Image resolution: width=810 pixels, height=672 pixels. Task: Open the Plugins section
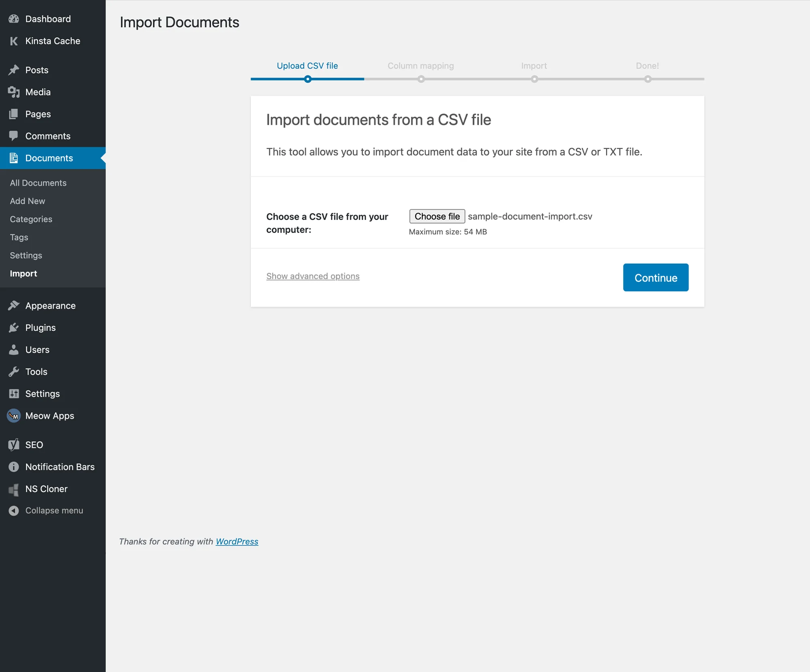click(x=40, y=327)
